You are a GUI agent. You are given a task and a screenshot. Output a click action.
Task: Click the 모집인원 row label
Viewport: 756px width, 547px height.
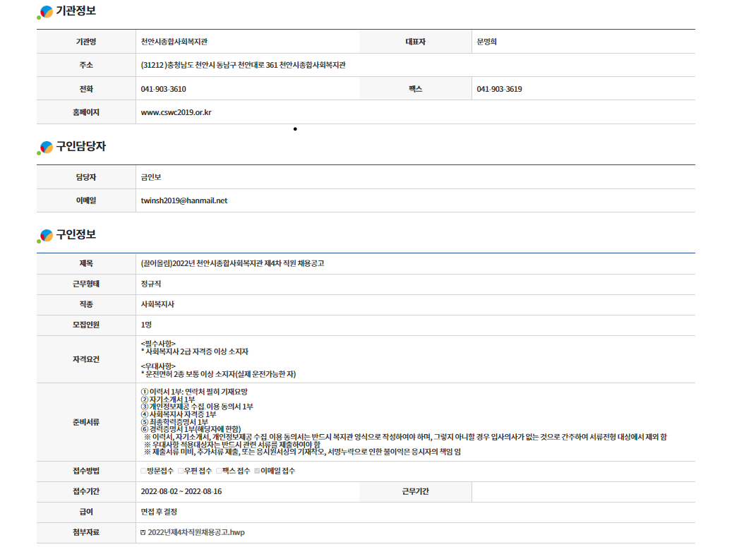coord(86,325)
